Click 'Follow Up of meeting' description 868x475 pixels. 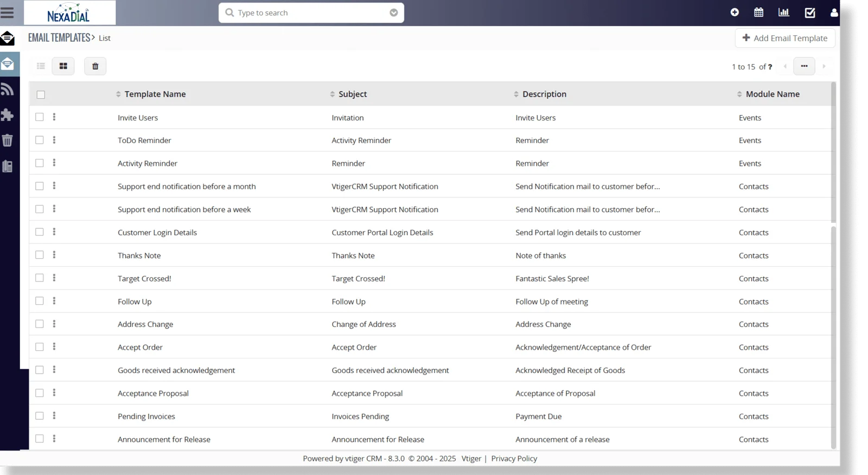point(552,301)
